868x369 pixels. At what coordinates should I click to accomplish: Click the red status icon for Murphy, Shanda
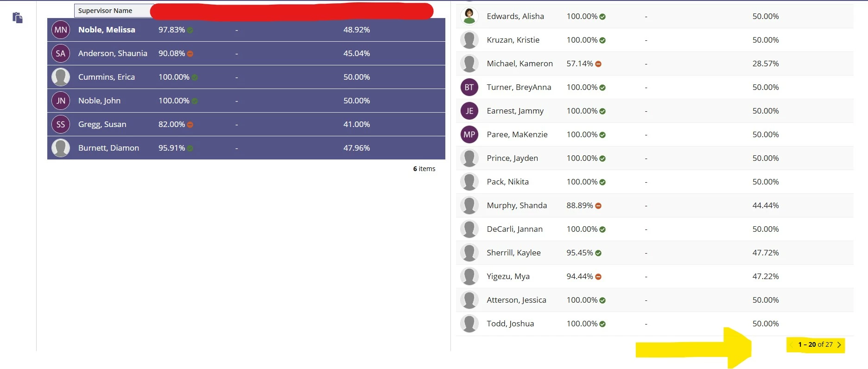[x=598, y=206]
